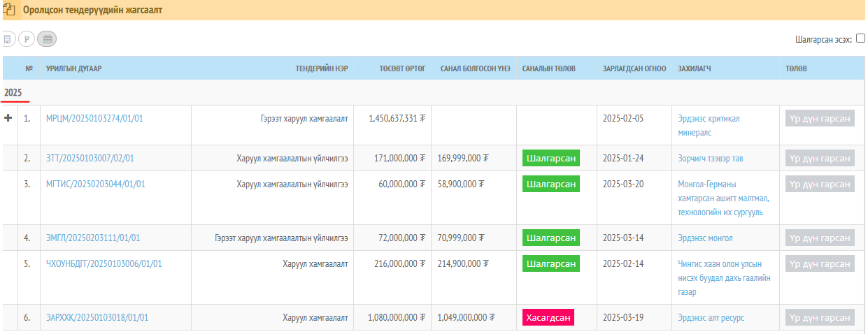The height and width of the screenshot is (334, 868).
Task: Click Шалгарсан badge in row 5
Action: tap(551, 263)
